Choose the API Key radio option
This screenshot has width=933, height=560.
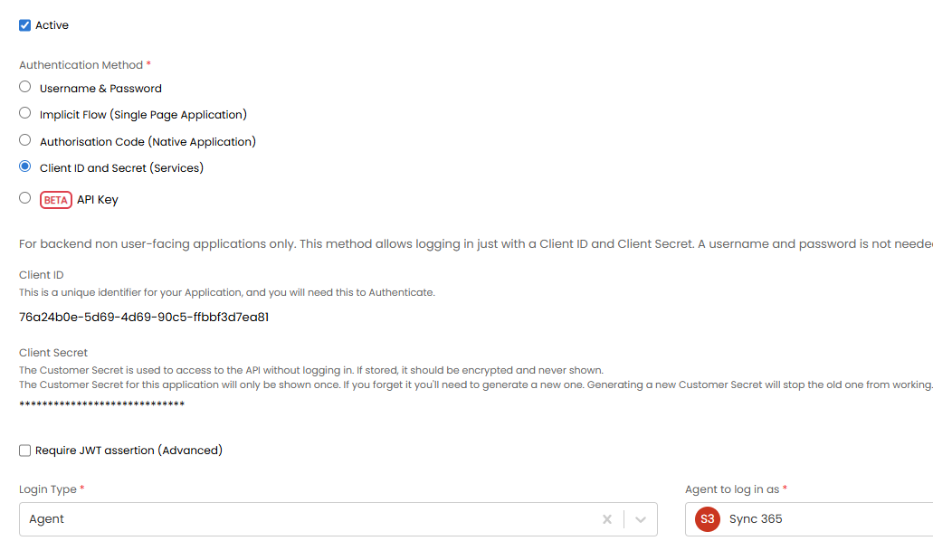[25, 198]
